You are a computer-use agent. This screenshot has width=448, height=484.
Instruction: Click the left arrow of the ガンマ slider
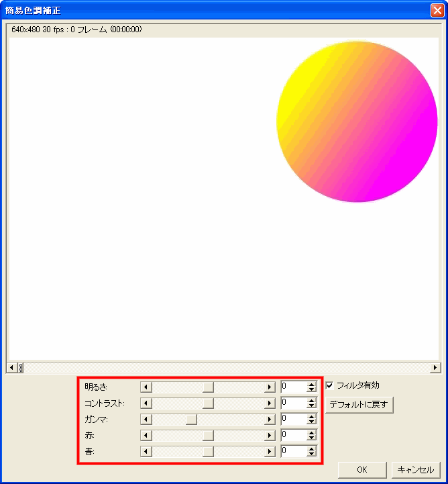coord(146,419)
